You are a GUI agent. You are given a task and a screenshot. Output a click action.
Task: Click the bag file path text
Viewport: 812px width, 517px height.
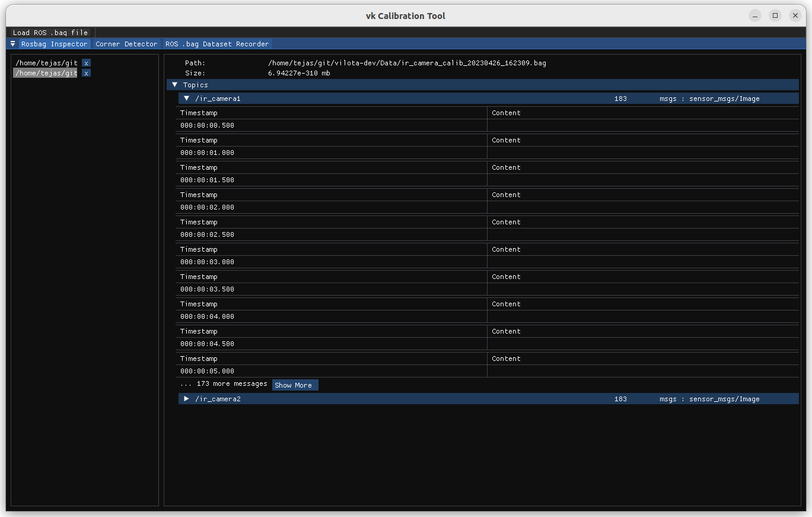tap(407, 62)
